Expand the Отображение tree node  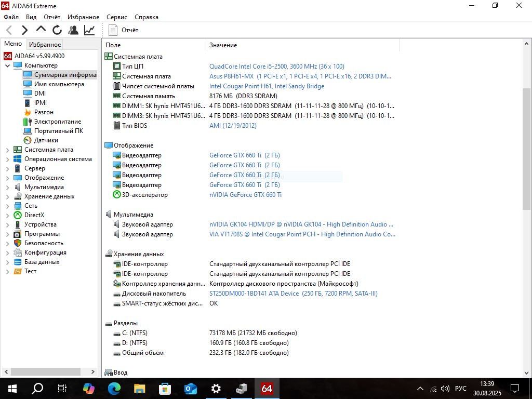pos(7,178)
